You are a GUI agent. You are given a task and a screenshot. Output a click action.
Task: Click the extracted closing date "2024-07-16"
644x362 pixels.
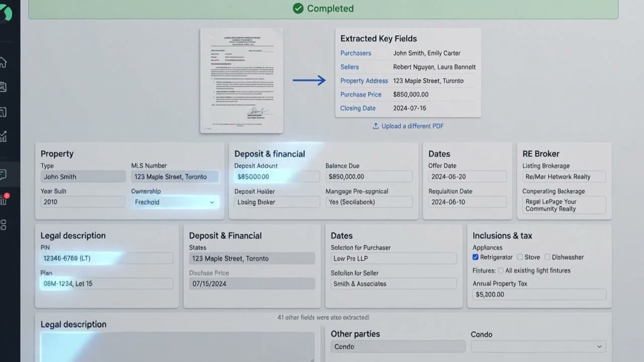410,108
